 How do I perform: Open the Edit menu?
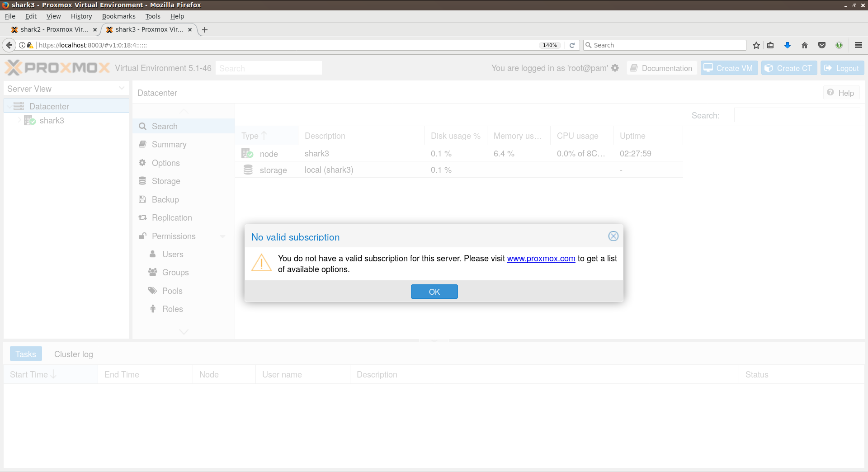(31, 16)
